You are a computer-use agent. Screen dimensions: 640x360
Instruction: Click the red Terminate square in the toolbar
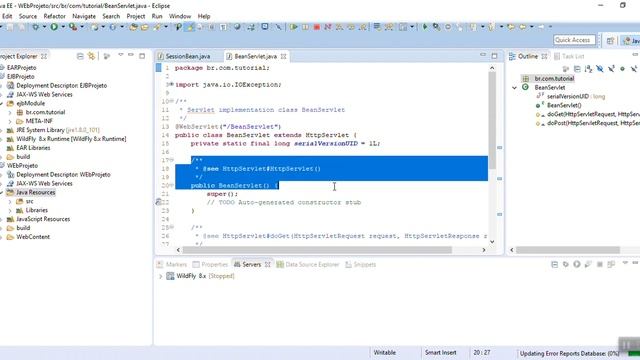tap(317, 27)
